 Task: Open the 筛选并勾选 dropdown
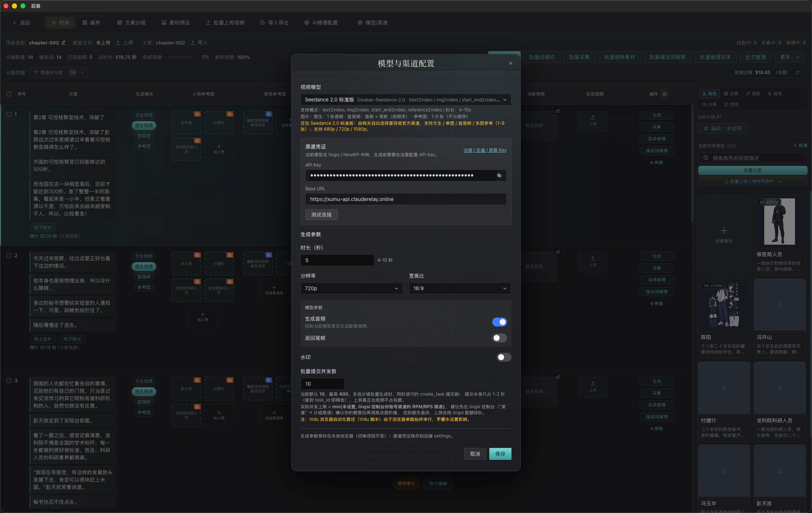59,73
